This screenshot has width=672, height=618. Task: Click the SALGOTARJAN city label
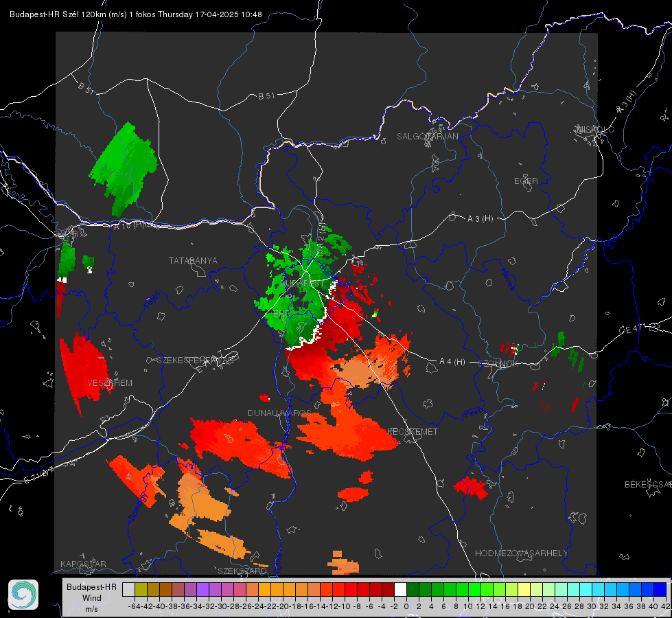tap(427, 137)
